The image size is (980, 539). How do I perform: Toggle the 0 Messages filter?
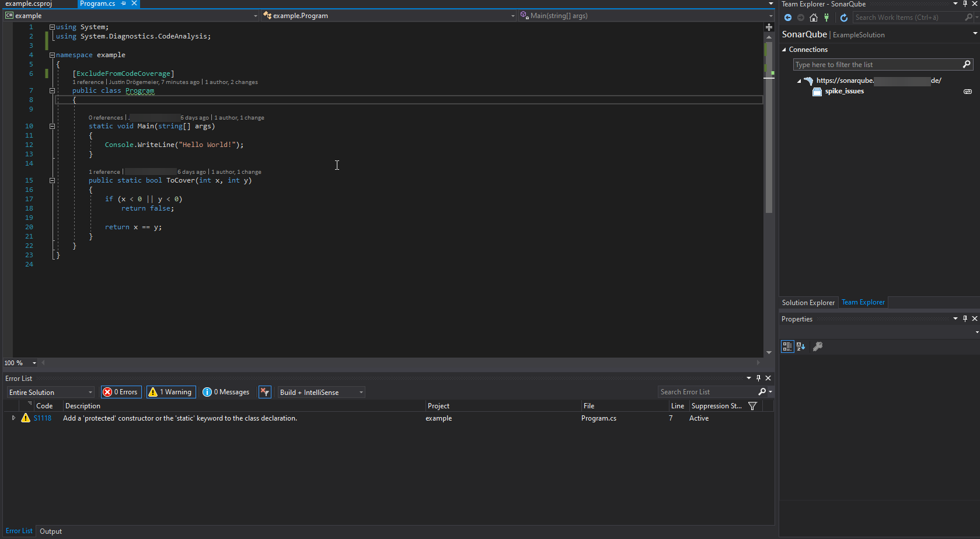(226, 392)
